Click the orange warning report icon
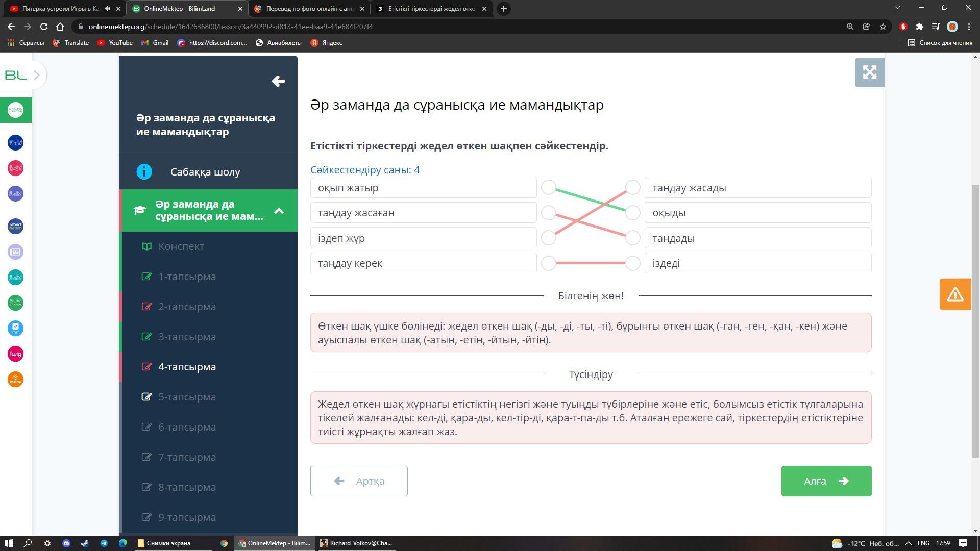The width and height of the screenshot is (980, 551). click(955, 294)
